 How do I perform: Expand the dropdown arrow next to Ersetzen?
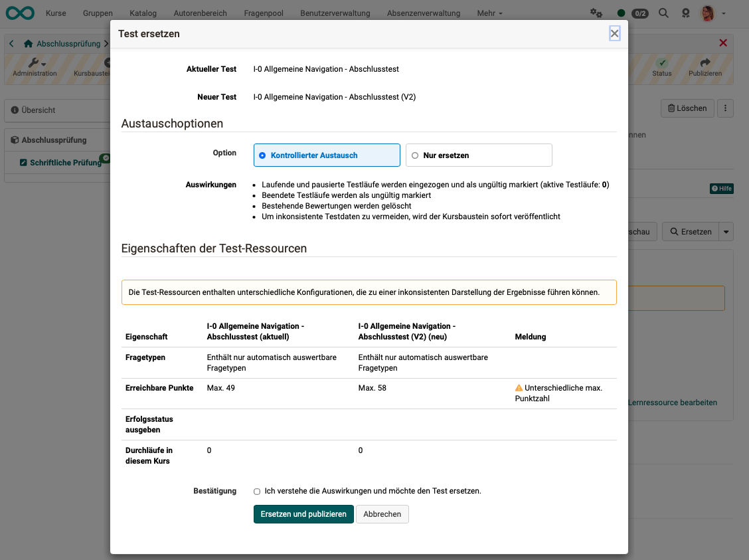(x=726, y=232)
